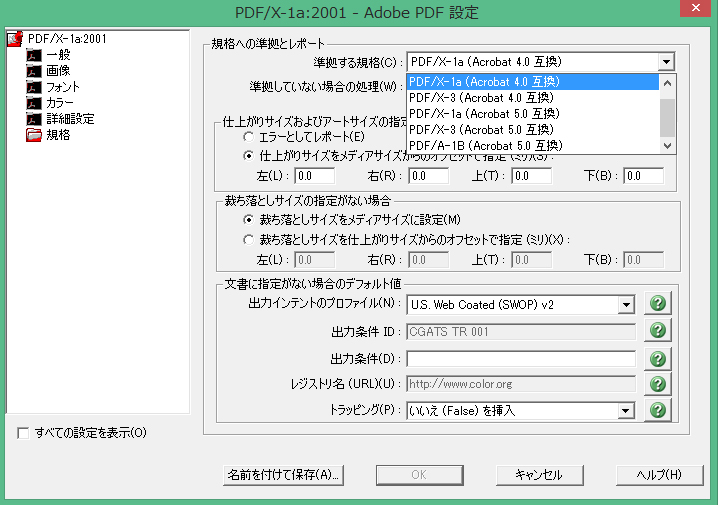Viewport: 718px width, 505px height.
Task: Click 下(B) field in trim size offsets
Action: [643, 176]
